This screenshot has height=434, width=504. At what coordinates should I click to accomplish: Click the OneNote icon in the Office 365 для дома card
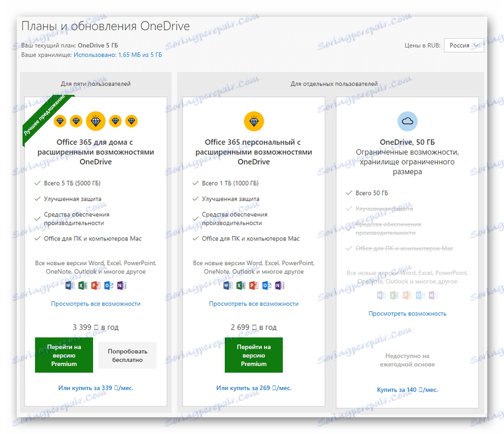point(121,285)
